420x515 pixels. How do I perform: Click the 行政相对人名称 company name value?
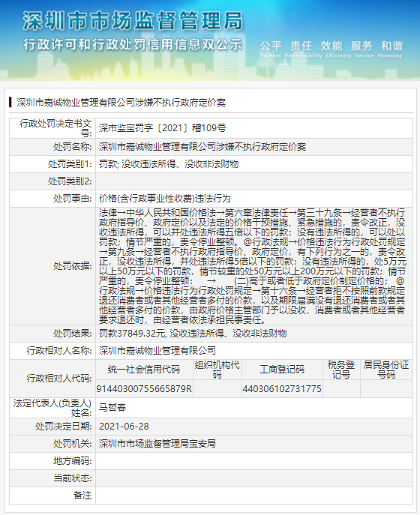[x=157, y=351]
